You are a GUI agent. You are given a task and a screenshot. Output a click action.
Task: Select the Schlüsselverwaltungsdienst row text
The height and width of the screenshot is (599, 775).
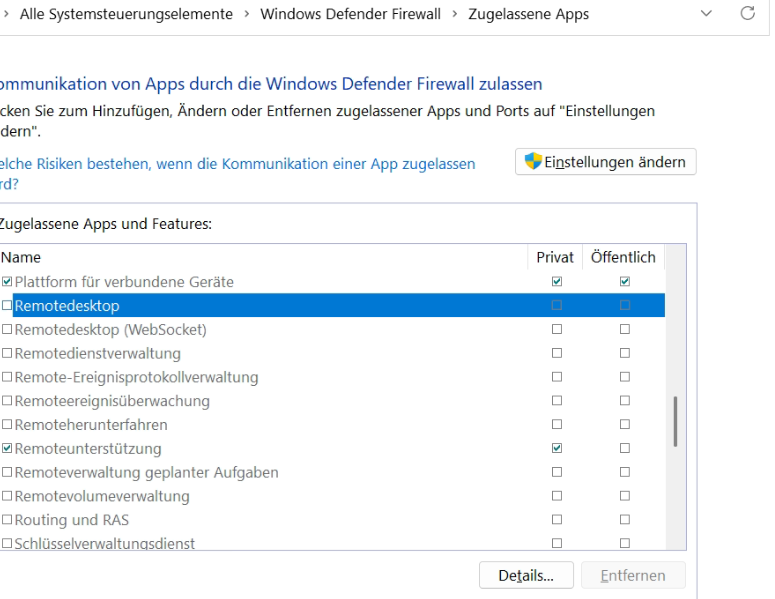click(105, 543)
